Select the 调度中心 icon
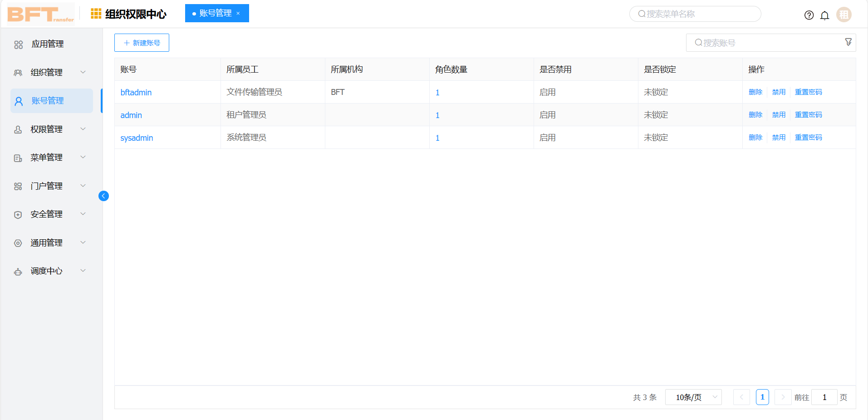The image size is (868, 420). pos(18,271)
